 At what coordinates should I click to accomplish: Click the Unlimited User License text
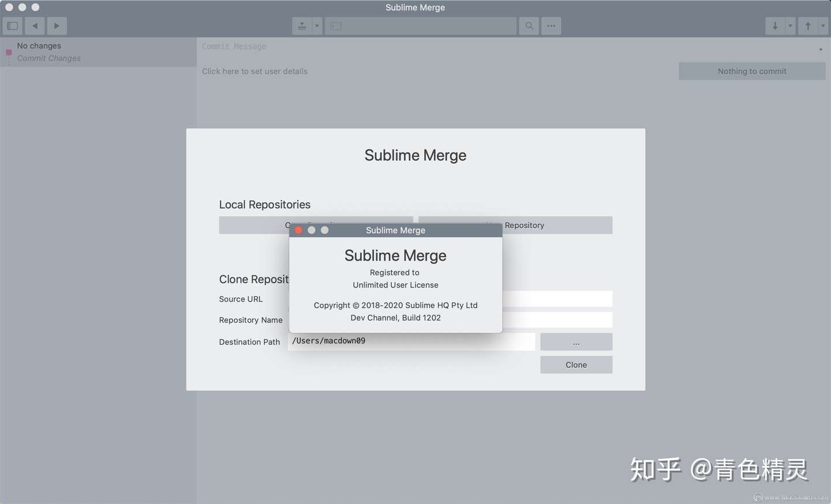pyautogui.click(x=395, y=285)
